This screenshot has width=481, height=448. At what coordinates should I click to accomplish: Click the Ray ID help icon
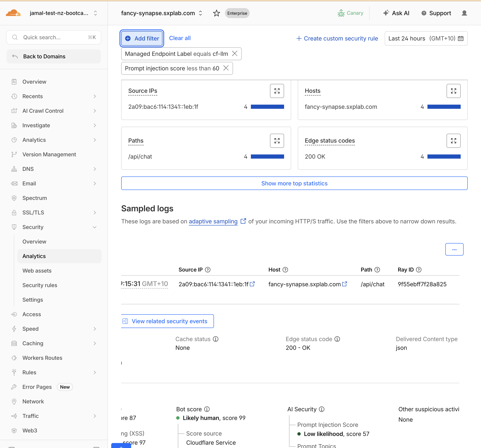[x=419, y=270]
